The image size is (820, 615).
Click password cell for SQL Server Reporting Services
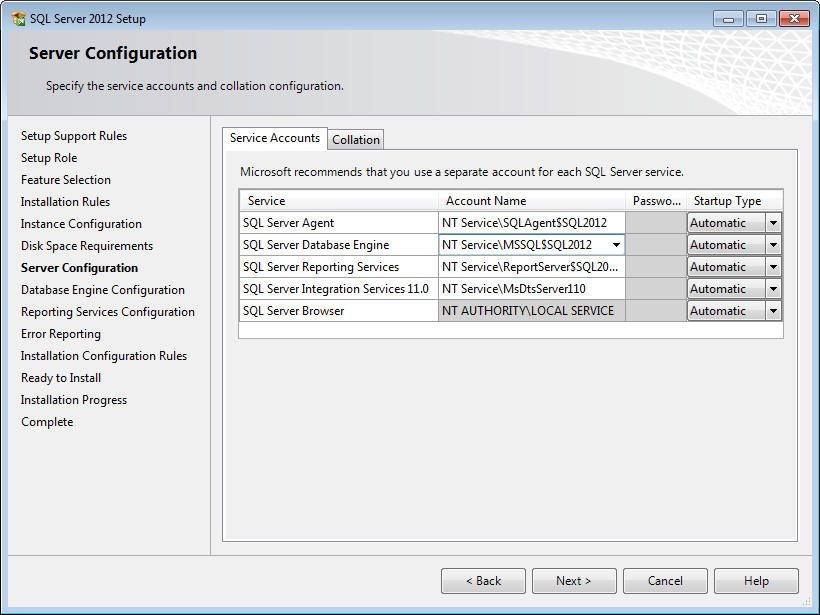(656, 267)
